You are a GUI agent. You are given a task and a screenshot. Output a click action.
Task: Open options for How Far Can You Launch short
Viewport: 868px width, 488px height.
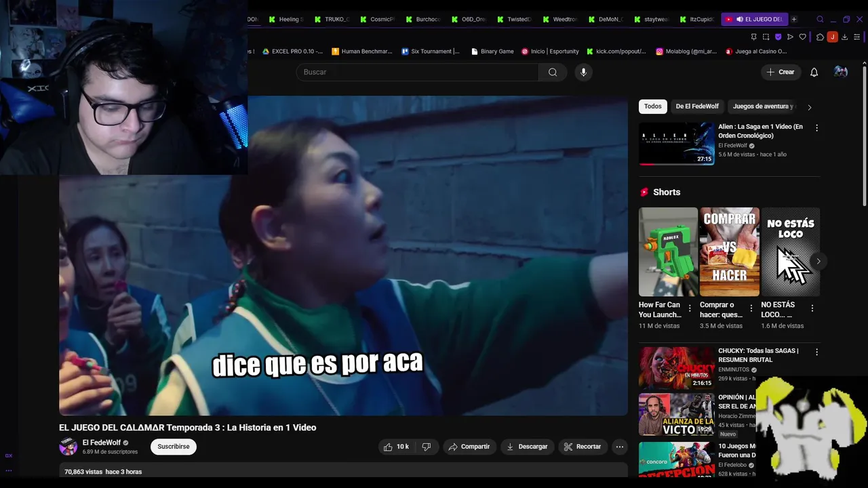coord(690,308)
